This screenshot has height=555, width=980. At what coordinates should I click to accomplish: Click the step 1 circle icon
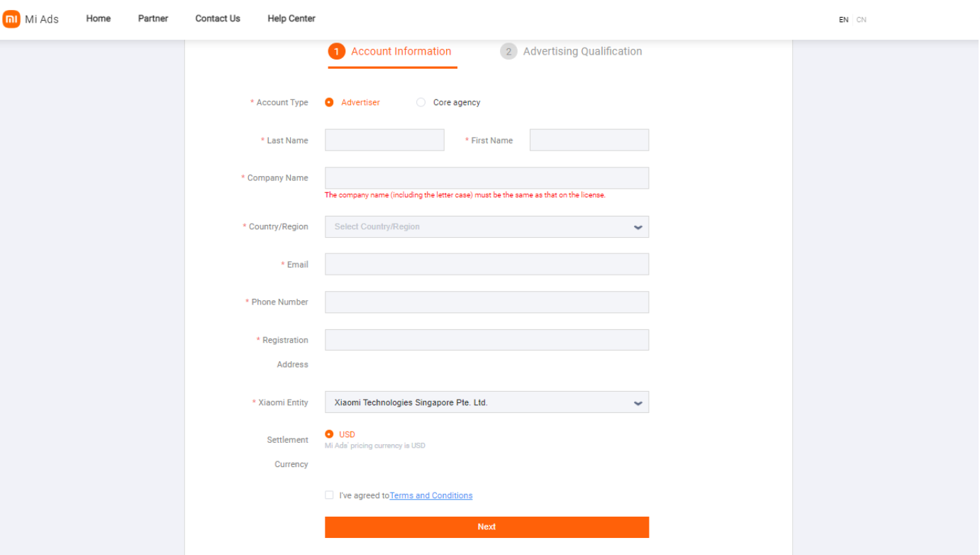[336, 51]
